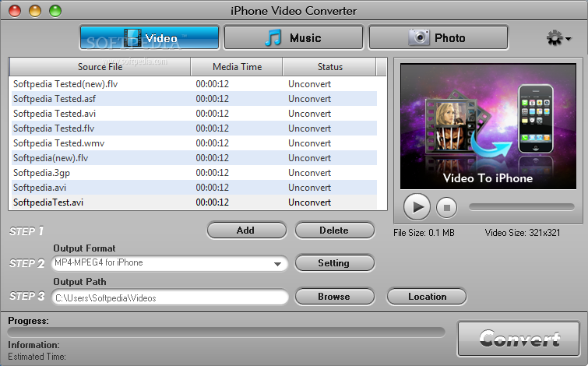Screen dimensions: 588x366
Task: Click the preview seek slider
Action: pyautogui.click(x=522, y=207)
